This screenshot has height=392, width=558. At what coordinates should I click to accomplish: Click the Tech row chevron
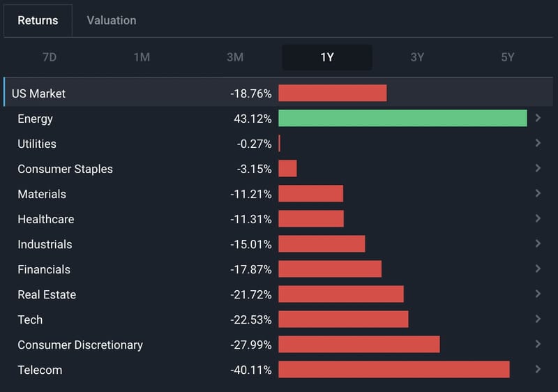pos(538,319)
